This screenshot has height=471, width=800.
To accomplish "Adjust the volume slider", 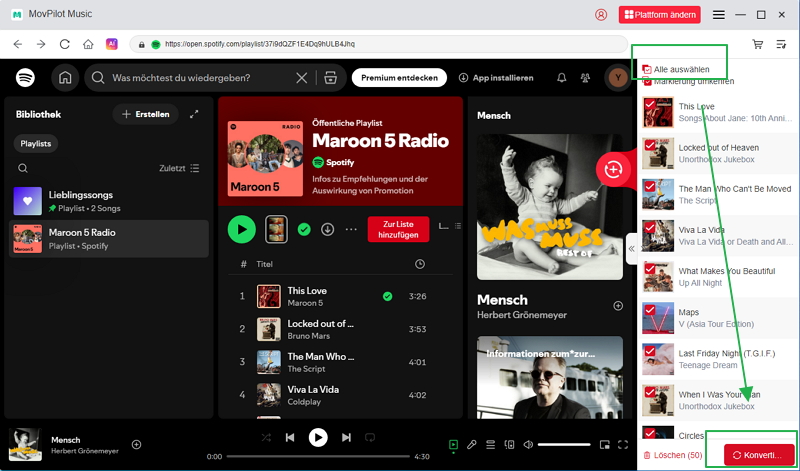I will click(564, 444).
